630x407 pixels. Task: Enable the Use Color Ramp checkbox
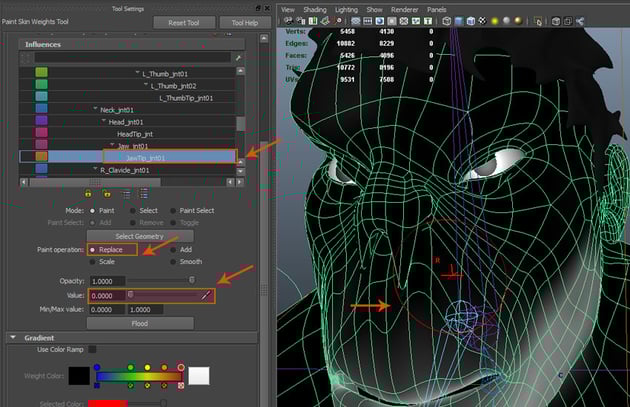tap(92, 349)
